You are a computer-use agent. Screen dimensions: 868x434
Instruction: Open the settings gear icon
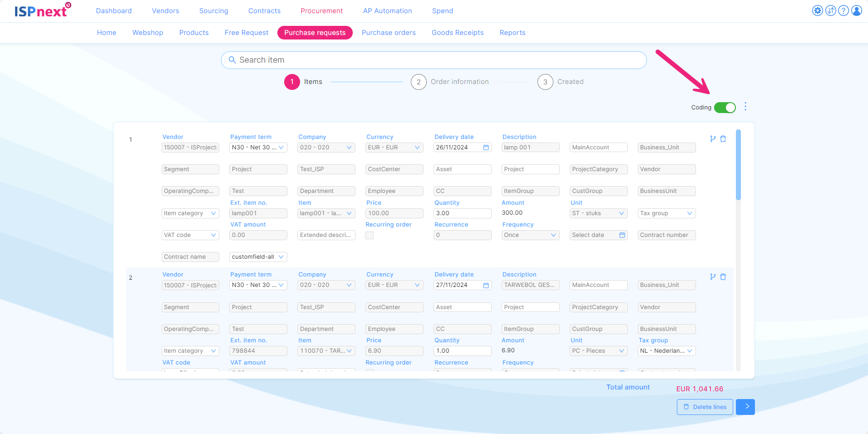817,10
